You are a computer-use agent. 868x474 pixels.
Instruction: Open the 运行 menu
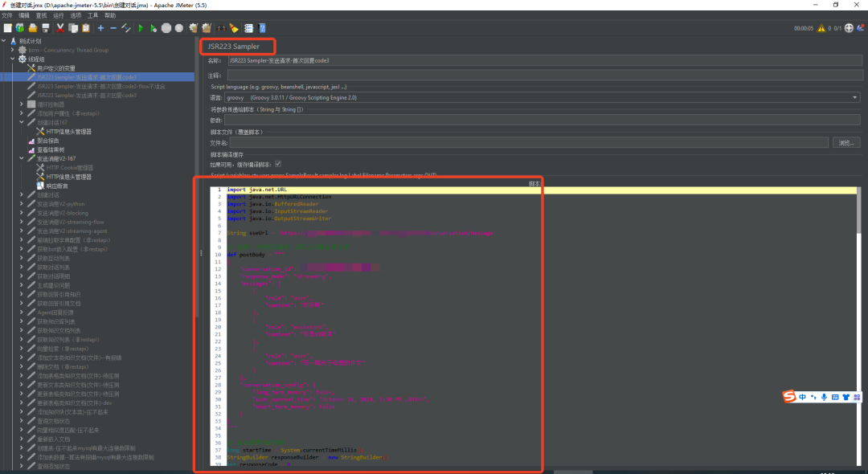(58, 15)
